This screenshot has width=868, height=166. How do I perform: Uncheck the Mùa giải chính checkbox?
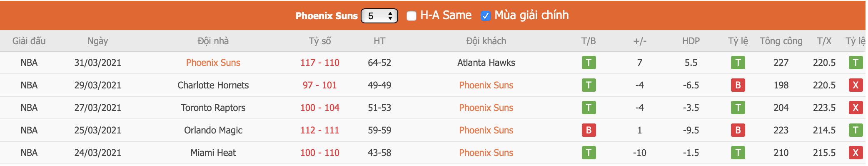485,16
